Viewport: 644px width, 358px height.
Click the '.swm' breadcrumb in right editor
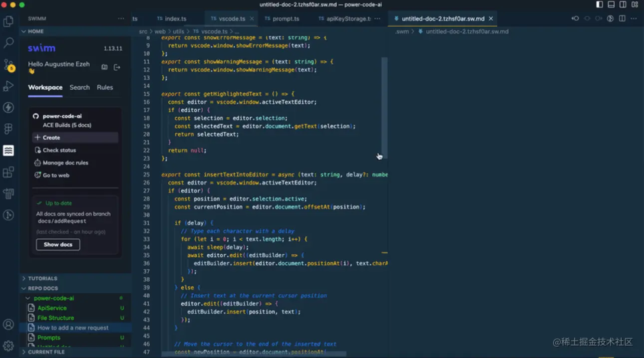tap(402, 31)
